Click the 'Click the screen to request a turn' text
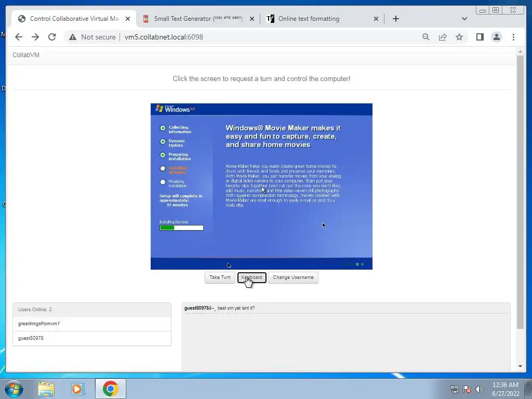 click(x=261, y=79)
